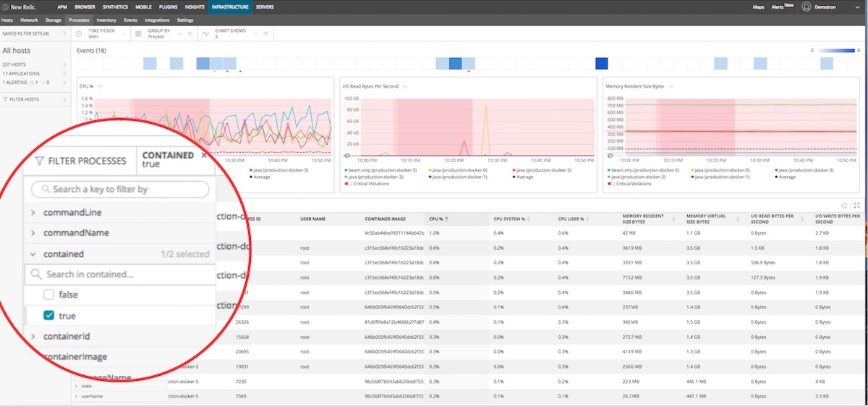The image size is (868, 407).
Task: Click the 'Search a key to filter by' field
Action: click(120, 189)
